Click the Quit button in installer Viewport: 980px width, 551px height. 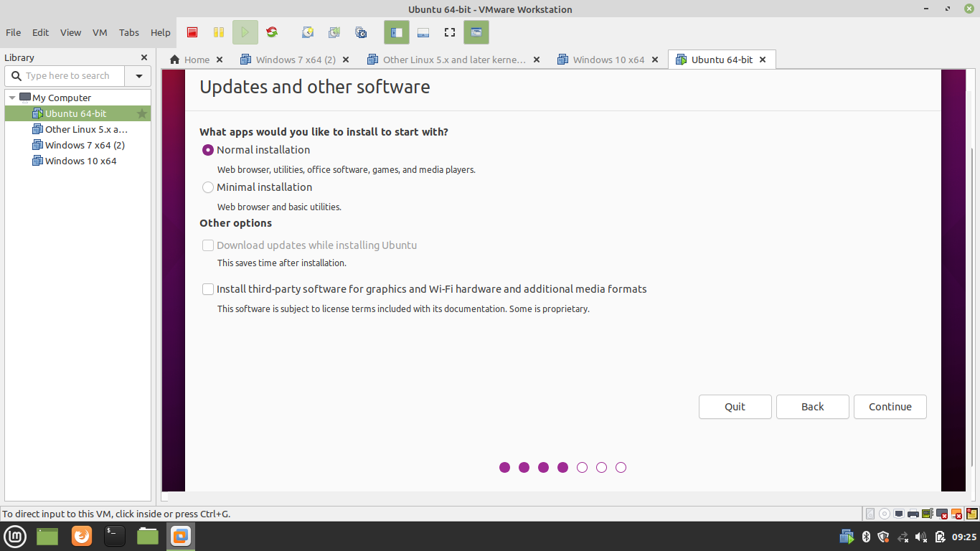tap(735, 407)
